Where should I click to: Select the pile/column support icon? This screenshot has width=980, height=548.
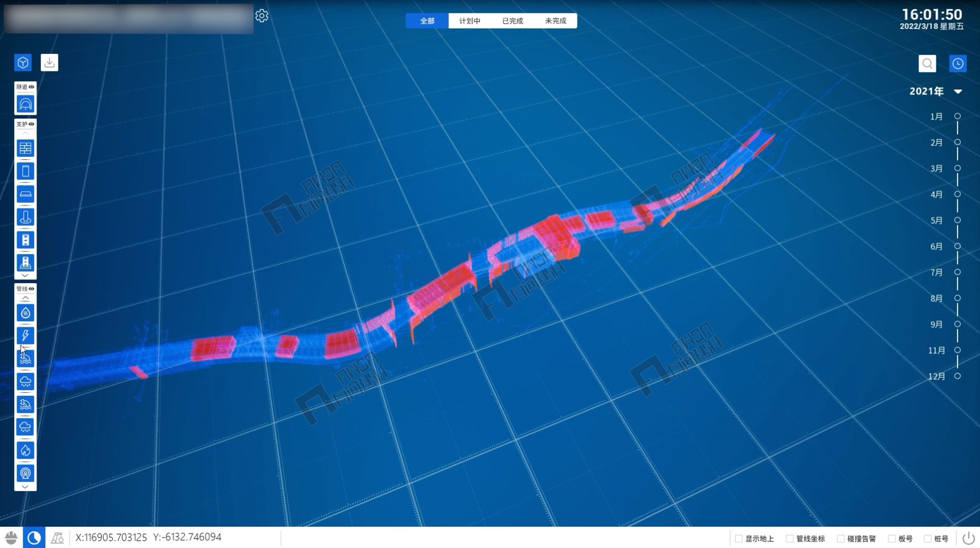click(25, 217)
